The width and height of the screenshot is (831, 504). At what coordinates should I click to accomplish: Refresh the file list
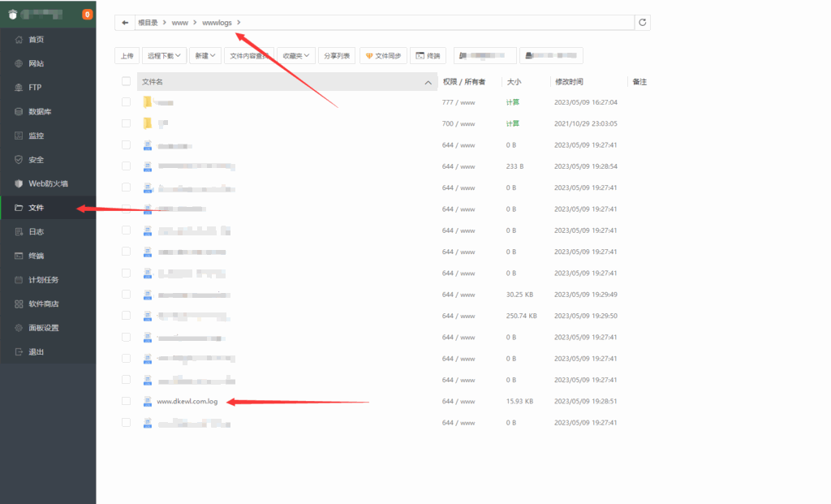click(643, 23)
